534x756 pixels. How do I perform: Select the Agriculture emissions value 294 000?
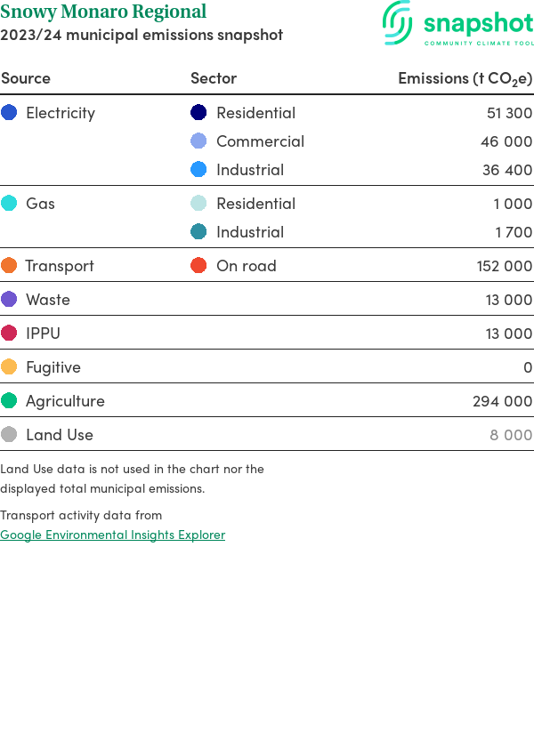pos(502,401)
